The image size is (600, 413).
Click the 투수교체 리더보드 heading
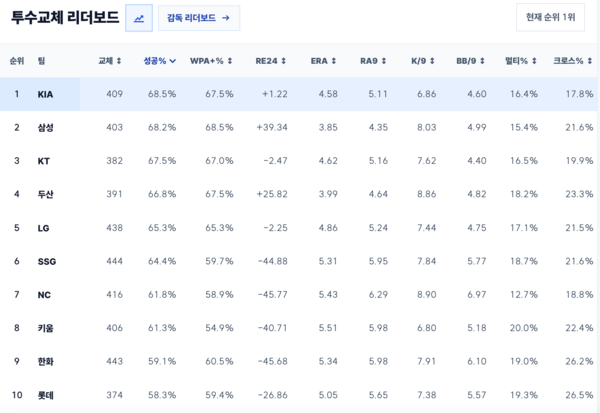[65, 18]
